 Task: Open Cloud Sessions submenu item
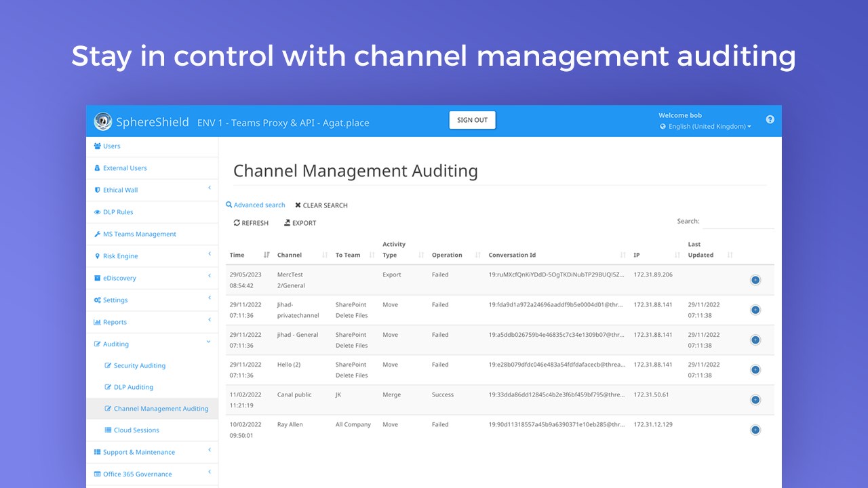[x=136, y=430]
